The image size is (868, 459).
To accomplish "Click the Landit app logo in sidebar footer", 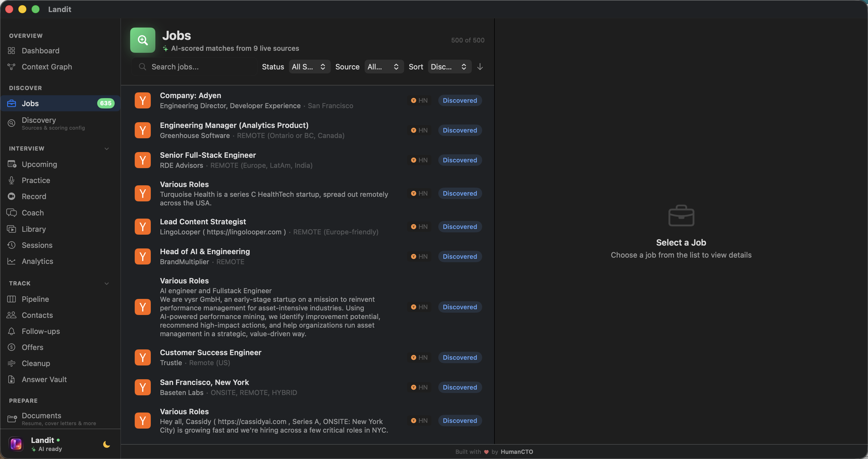I will click(16, 444).
